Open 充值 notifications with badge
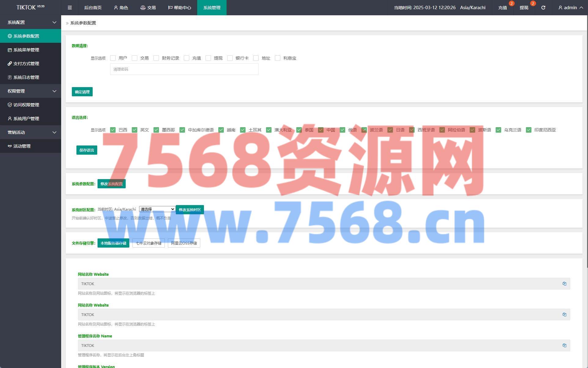The image size is (588, 368). [502, 8]
